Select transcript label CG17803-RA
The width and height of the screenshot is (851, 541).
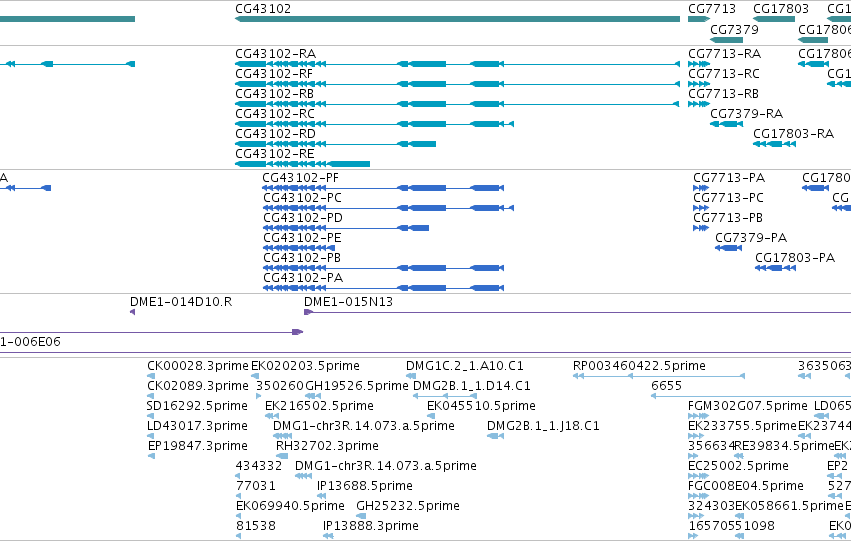click(793, 134)
